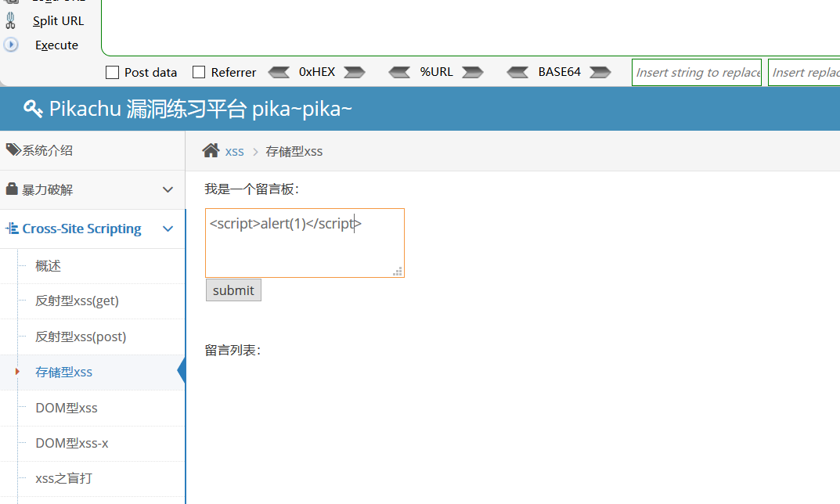Screen dimensions: 840x504
Task: Click the lock icon beside 暴力破解
Action: 12,189
